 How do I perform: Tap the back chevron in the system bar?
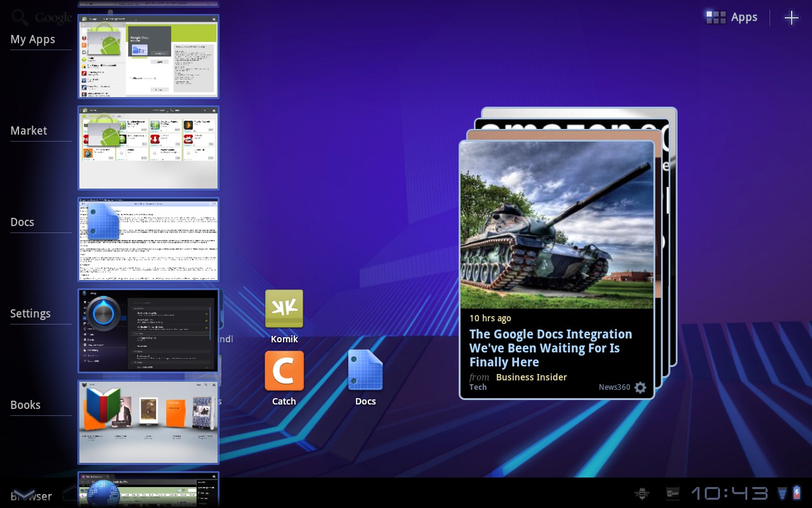(x=23, y=494)
